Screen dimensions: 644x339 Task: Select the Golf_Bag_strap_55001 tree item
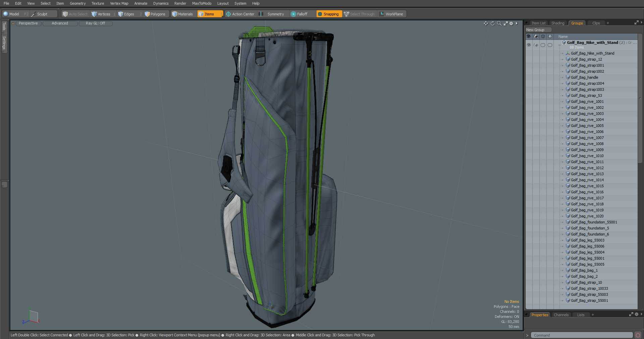point(589,300)
